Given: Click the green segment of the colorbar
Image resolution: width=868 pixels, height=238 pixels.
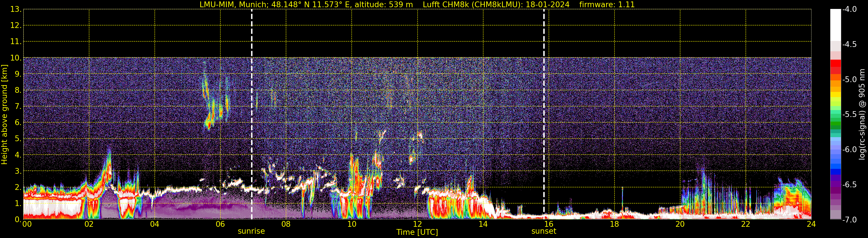Looking at the screenshot, I should coord(835,124).
